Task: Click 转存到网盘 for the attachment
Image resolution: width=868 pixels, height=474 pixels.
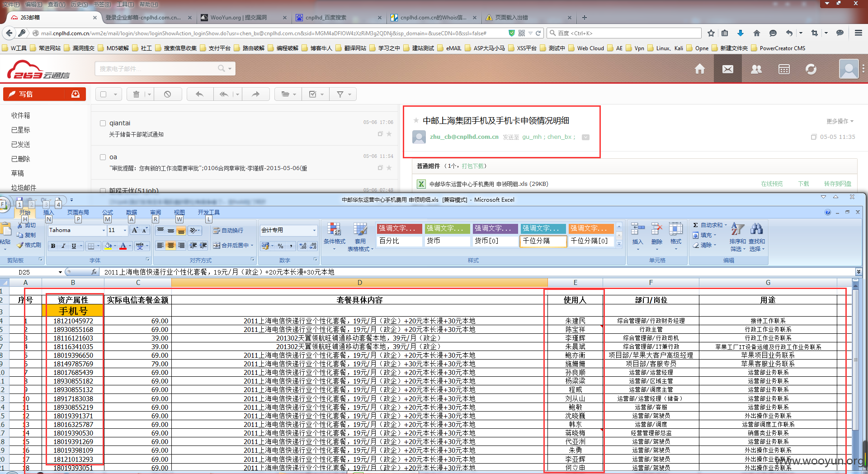Action: point(838,184)
